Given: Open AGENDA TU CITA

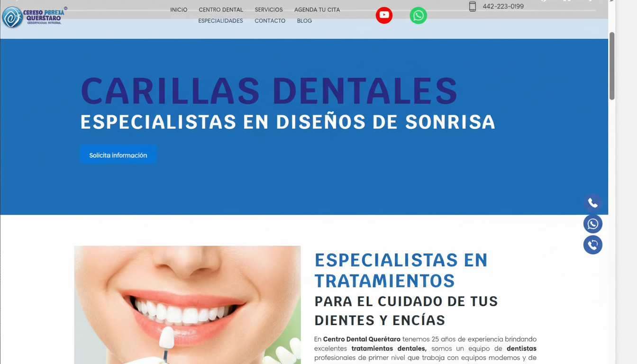Looking at the screenshot, I should 317,9.
